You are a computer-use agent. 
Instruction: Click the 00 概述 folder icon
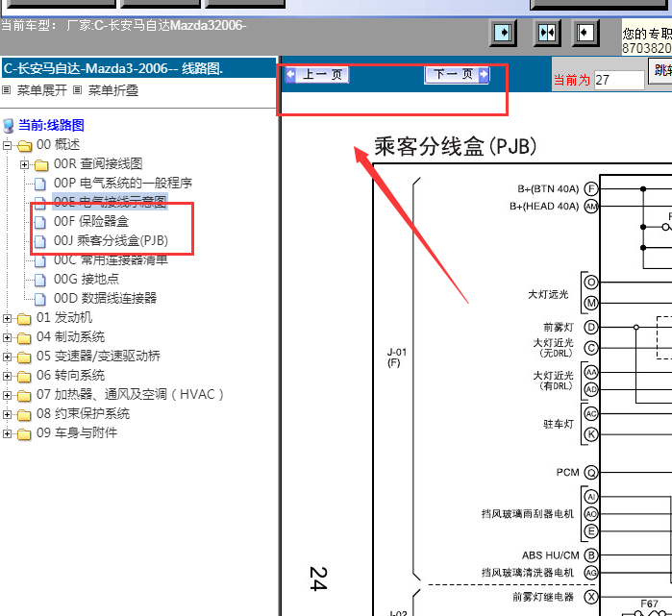pyautogui.click(x=24, y=146)
